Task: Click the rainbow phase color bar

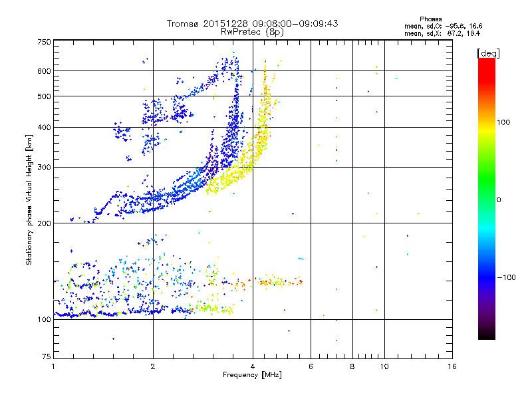Action: (487, 199)
